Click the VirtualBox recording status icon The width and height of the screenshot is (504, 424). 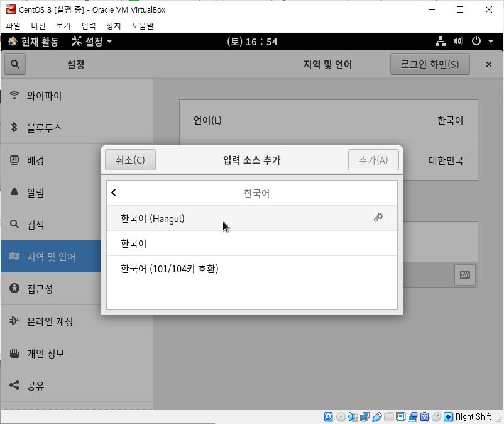pos(412,417)
